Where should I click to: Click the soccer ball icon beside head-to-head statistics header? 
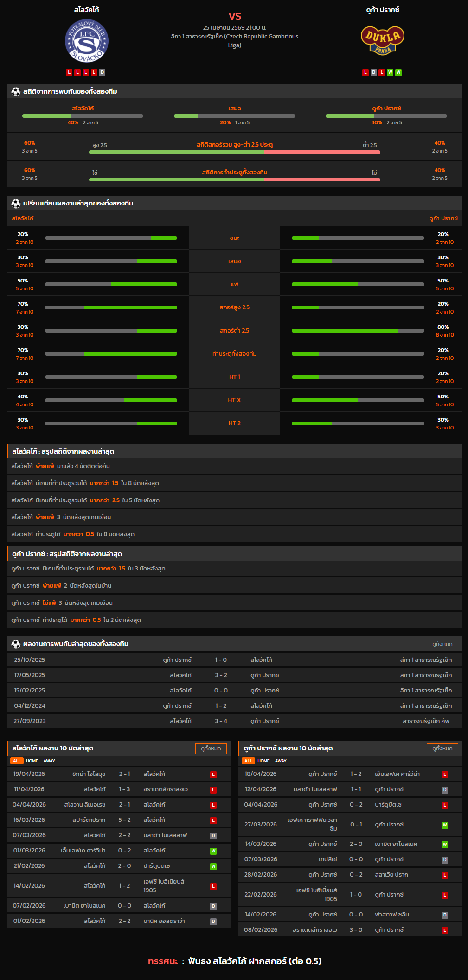click(16, 92)
